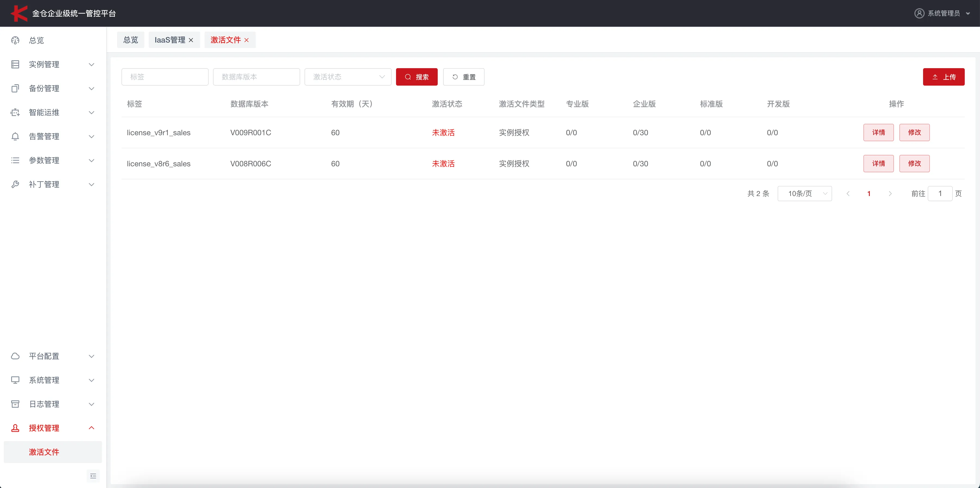
Task: Click the 补丁管理 patch management icon
Action: (x=15, y=184)
